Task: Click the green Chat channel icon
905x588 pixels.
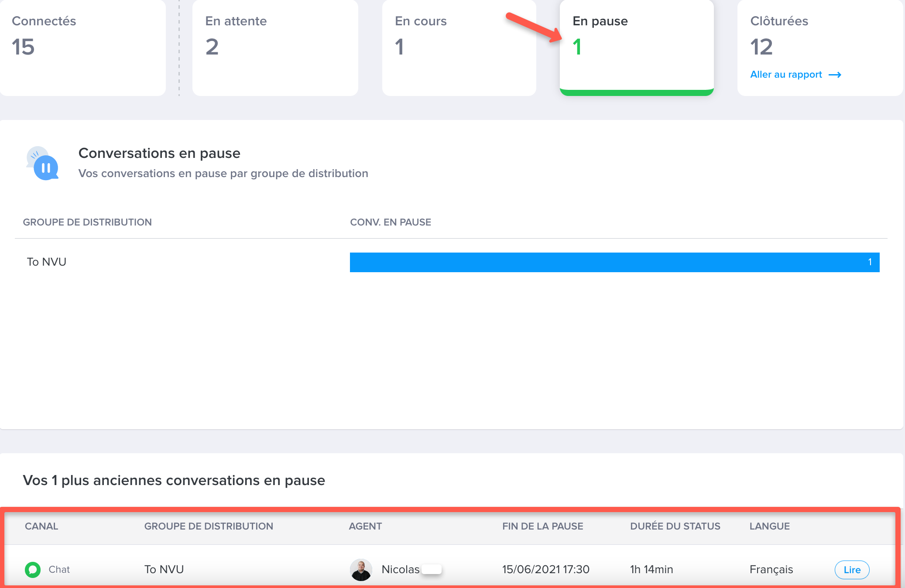Action: coord(33,570)
